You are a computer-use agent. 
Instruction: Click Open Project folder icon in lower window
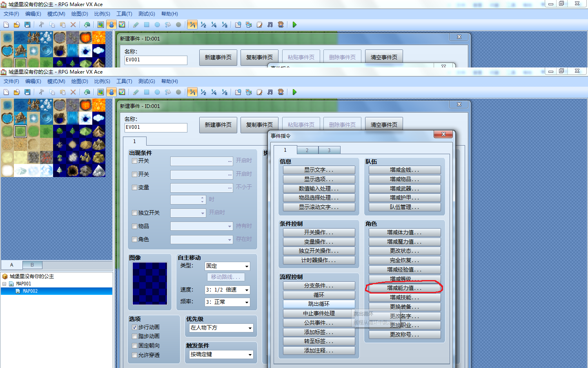click(x=17, y=92)
